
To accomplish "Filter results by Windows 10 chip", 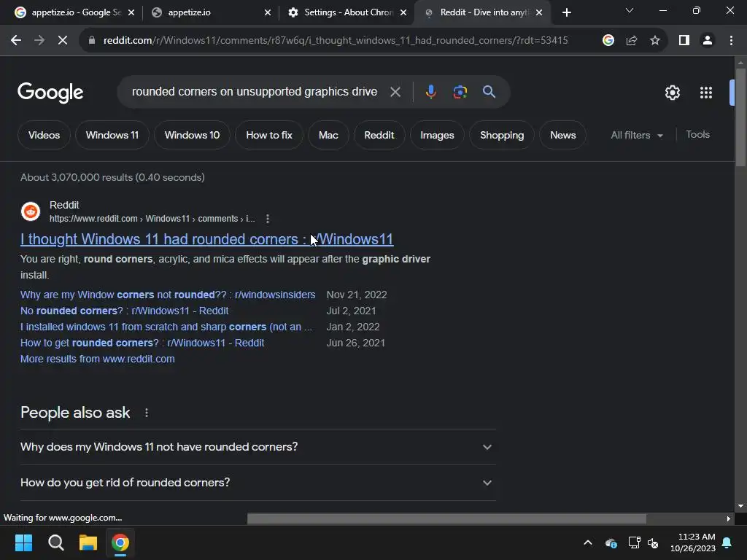I will (x=192, y=135).
